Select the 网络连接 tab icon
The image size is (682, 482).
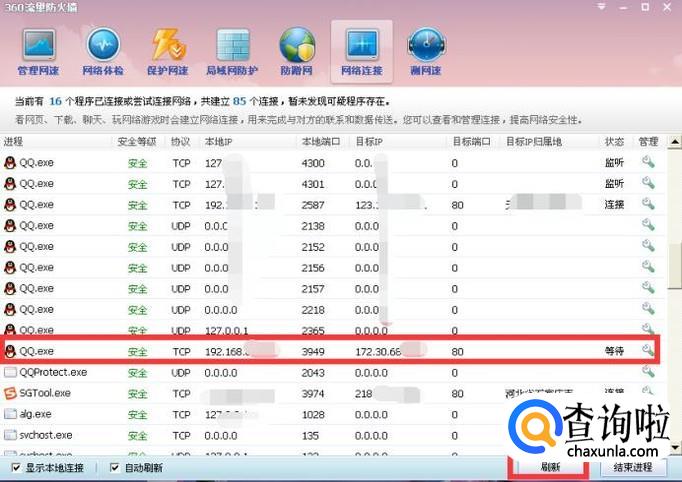tap(361, 51)
